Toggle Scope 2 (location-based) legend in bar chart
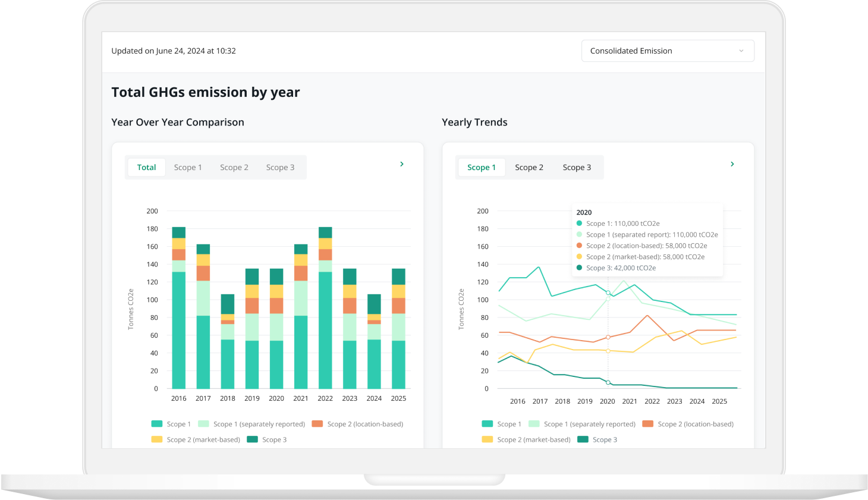The image size is (868, 500). pos(357,424)
